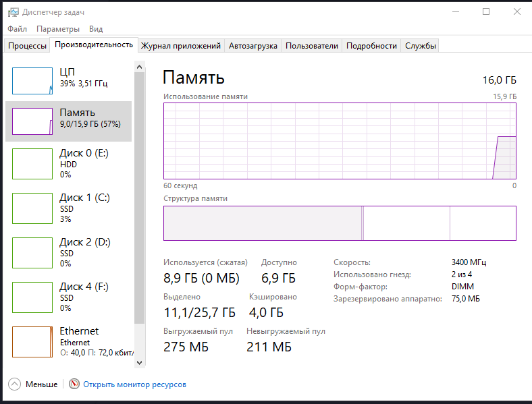
Task: Switch to the Процессы tab
Action: click(27, 46)
